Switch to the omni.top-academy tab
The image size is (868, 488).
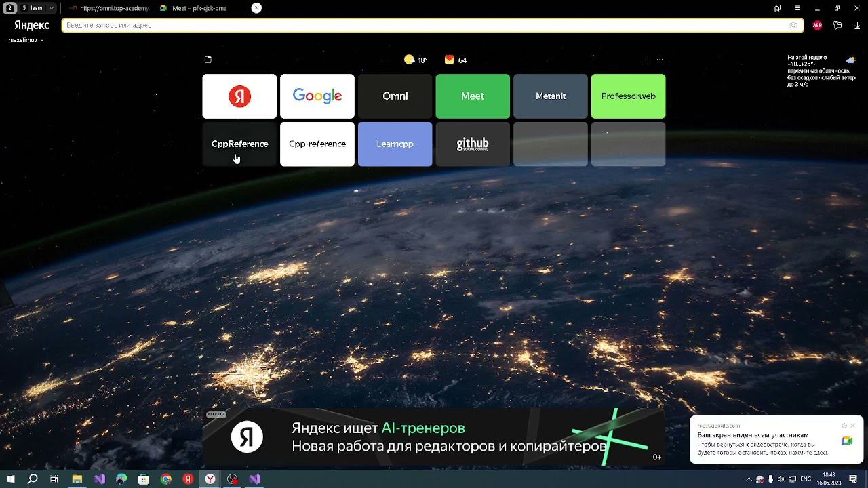pyautogui.click(x=108, y=8)
